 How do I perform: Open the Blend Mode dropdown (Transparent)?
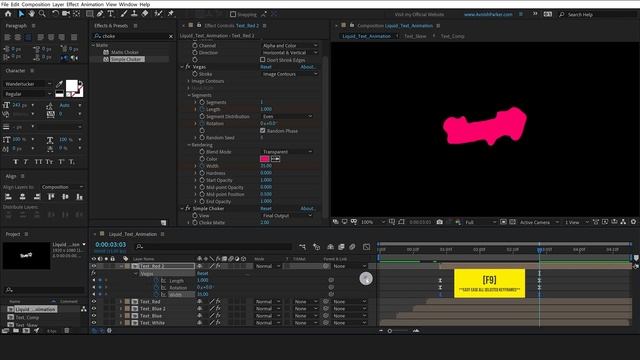(x=287, y=151)
